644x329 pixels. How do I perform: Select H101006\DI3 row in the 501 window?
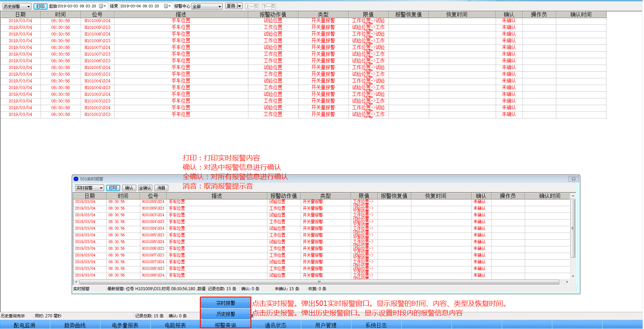coord(322,249)
